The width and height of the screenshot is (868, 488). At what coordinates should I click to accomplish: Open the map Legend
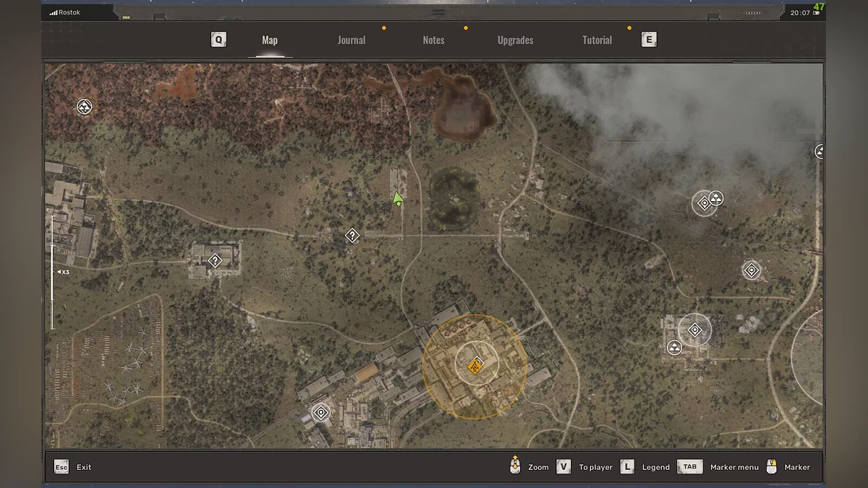(656, 467)
